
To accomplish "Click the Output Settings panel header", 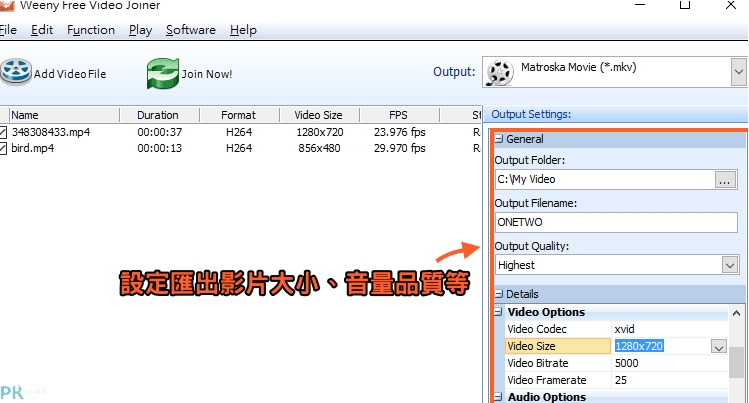I will (x=616, y=115).
